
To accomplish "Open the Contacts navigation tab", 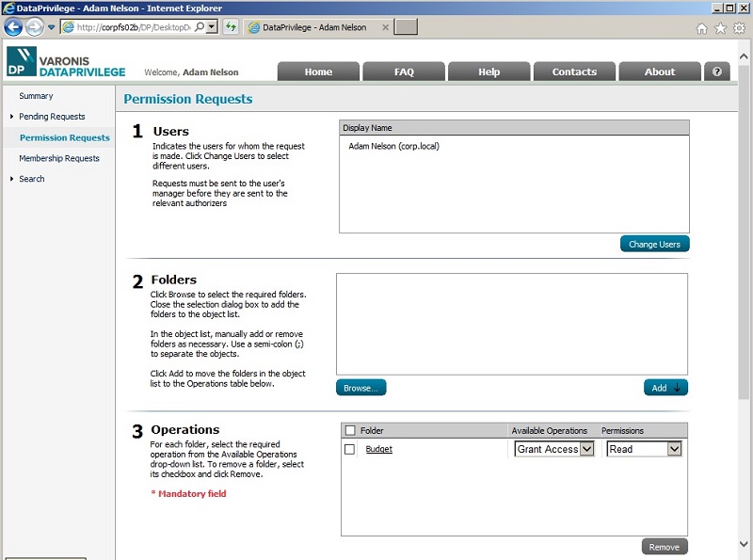I will [x=574, y=72].
